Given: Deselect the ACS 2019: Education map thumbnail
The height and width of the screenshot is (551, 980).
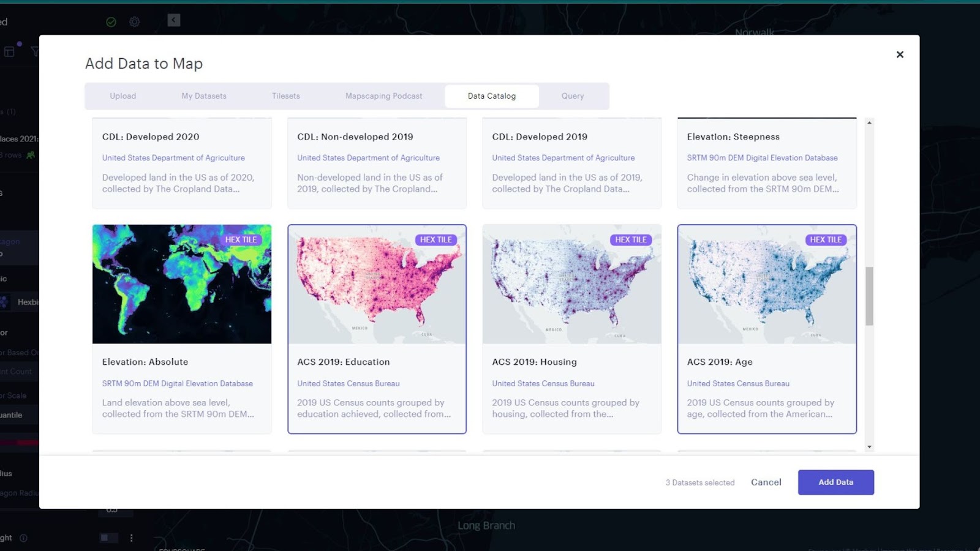Looking at the screenshot, I should point(377,284).
